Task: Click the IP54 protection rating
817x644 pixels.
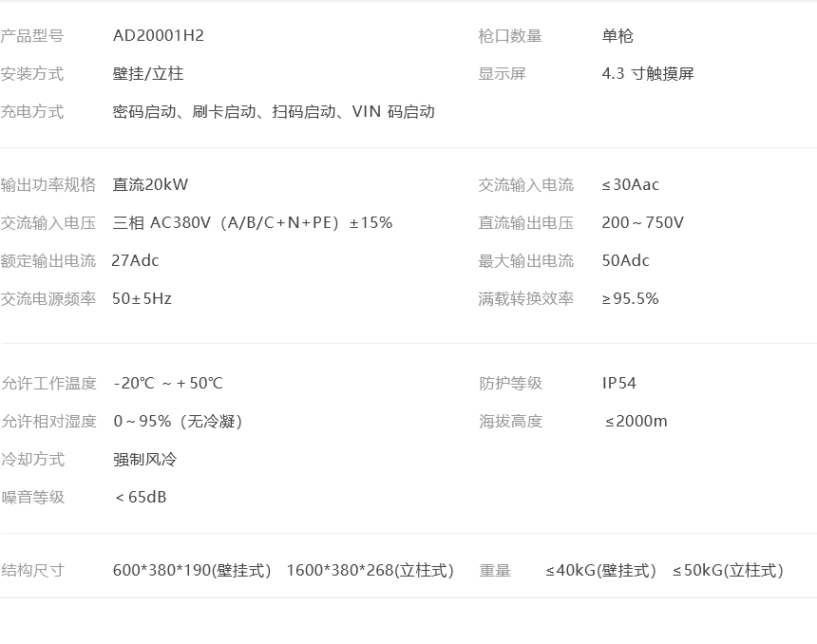Action: coord(619,383)
